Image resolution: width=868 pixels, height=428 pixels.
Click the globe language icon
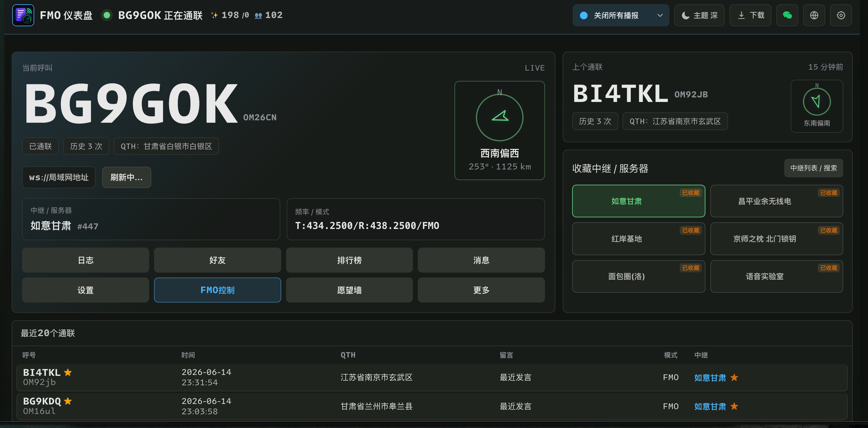[814, 15]
